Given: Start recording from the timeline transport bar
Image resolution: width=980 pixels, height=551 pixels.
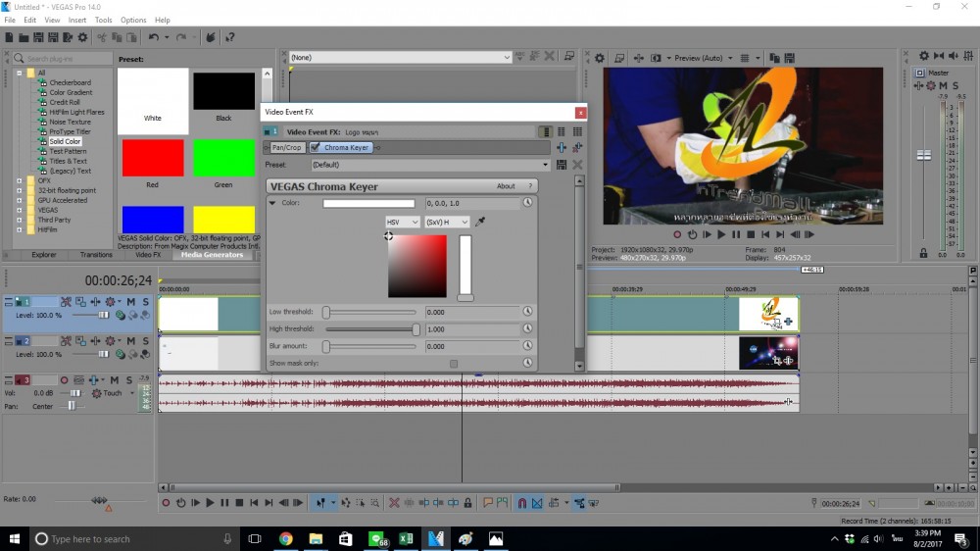Looking at the screenshot, I should [166, 503].
